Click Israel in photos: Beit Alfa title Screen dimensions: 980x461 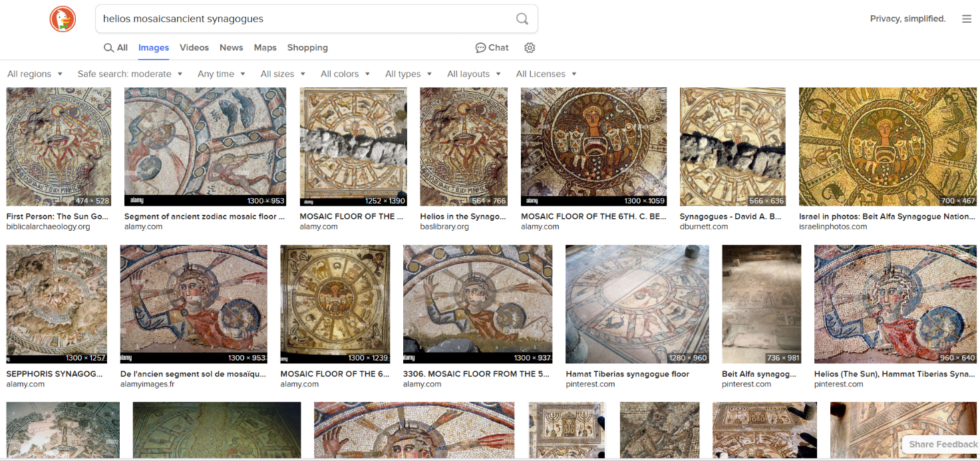click(x=887, y=216)
